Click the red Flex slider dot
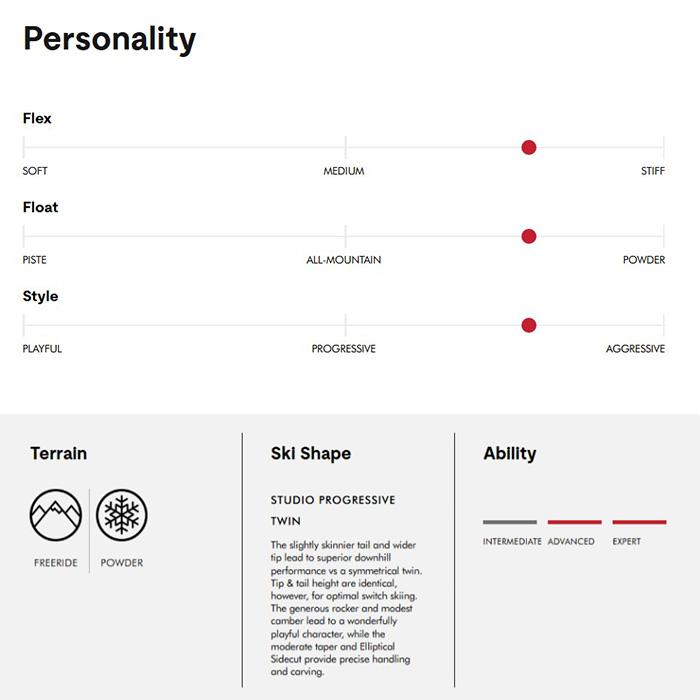Image resolution: width=700 pixels, height=700 pixels. click(529, 147)
